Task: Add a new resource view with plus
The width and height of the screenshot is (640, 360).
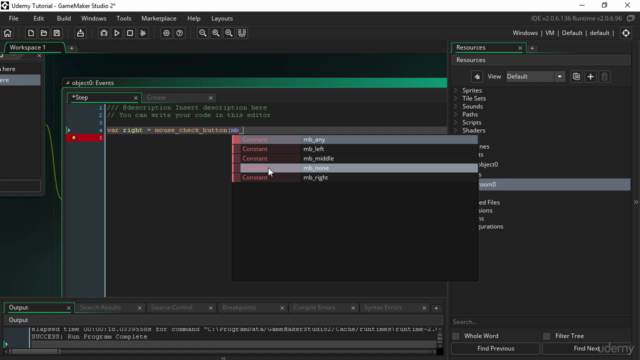Action: pyautogui.click(x=590, y=76)
